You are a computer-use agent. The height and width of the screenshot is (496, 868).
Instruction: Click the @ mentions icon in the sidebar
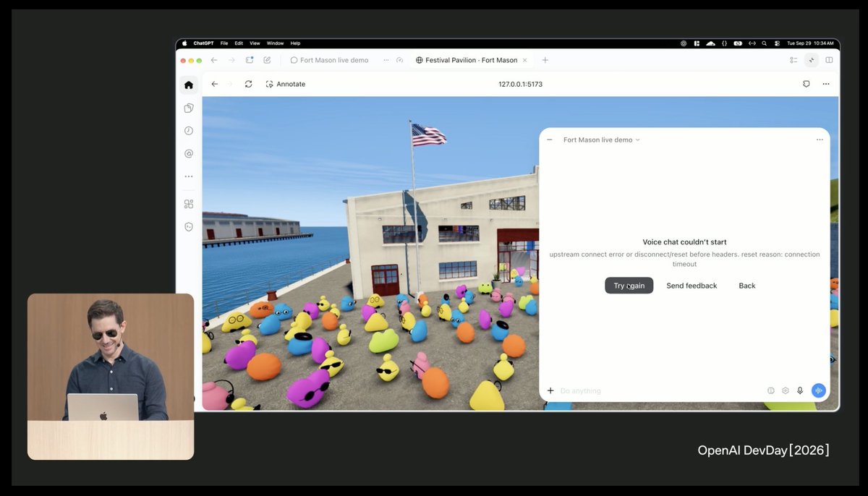point(189,153)
